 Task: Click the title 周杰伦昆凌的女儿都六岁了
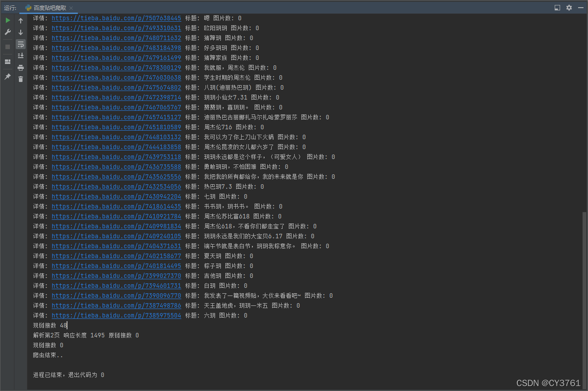tap(239, 147)
